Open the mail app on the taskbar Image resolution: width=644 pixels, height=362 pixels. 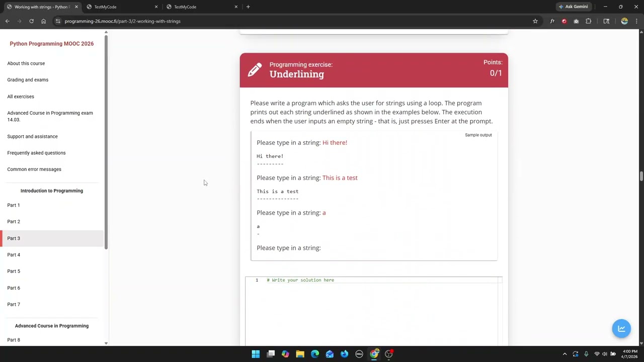330,354
